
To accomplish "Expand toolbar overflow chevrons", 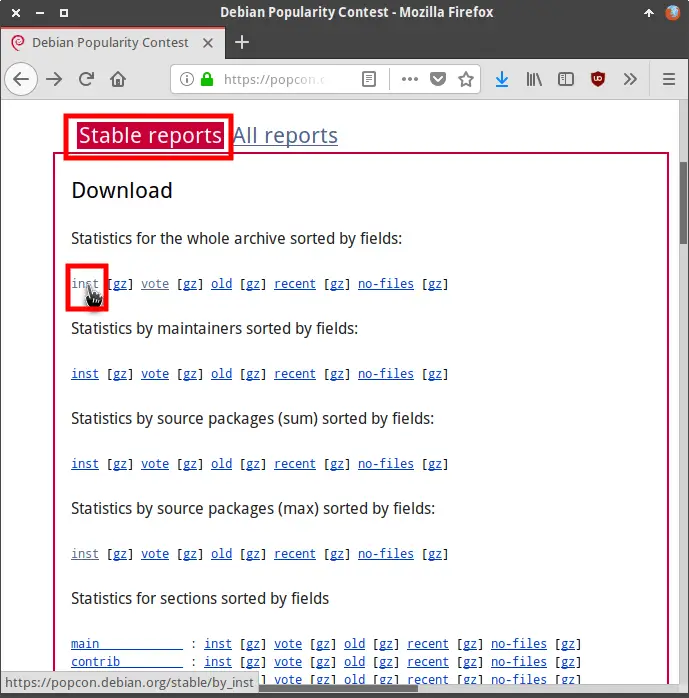I will point(630,80).
